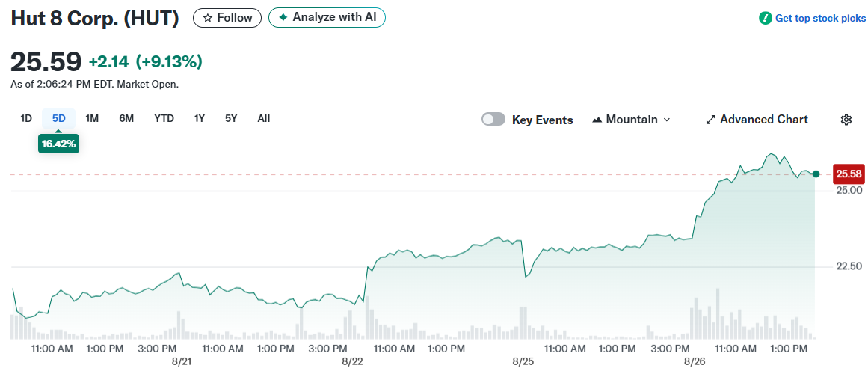Click the 8/22 date label

click(x=353, y=361)
